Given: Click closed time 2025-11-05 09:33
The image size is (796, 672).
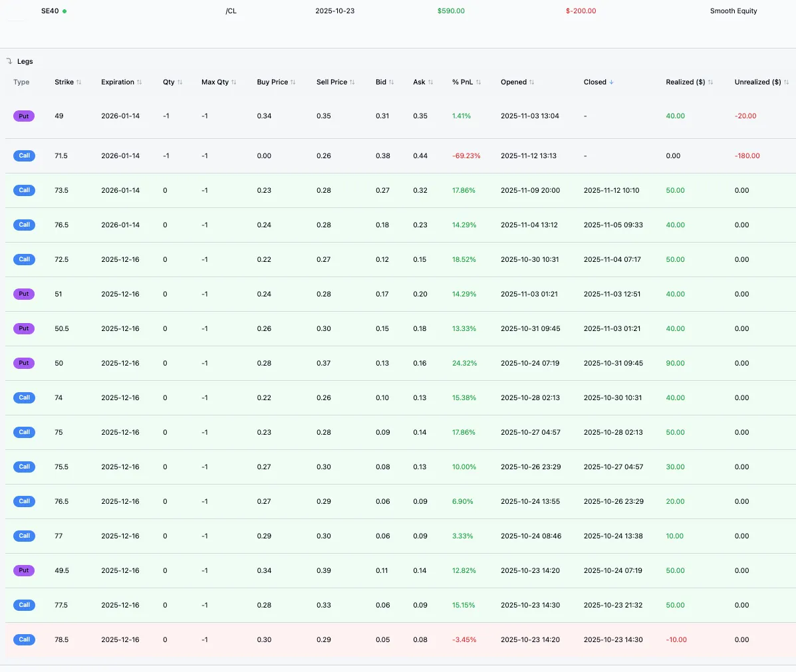Looking at the screenshot, I should (612, 225).
